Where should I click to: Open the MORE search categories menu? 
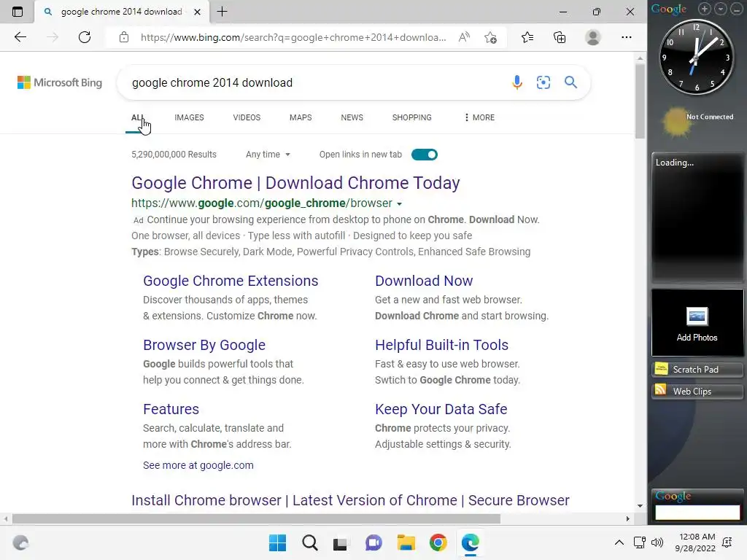pyautogui.click(x=479, y=117)
